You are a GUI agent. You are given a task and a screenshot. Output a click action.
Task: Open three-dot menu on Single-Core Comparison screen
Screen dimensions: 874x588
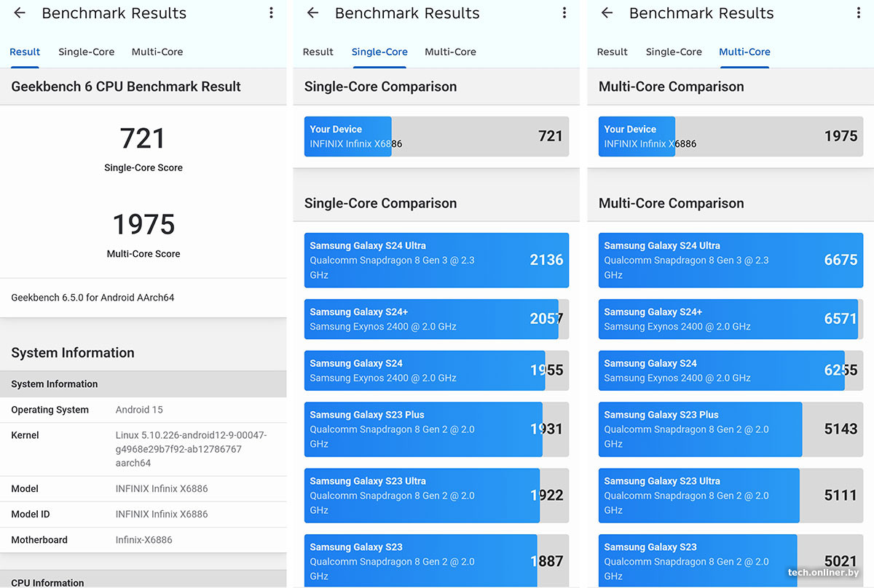tap(564, 13)
